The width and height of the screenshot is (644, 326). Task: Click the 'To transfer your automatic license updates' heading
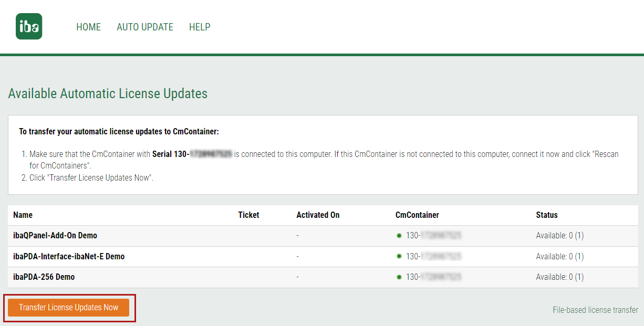coord(119,131)
